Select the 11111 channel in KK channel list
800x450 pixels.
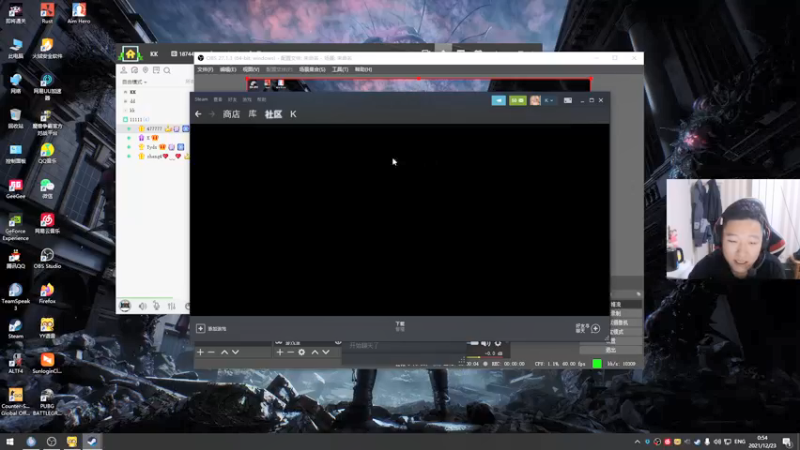pos(136,119)
